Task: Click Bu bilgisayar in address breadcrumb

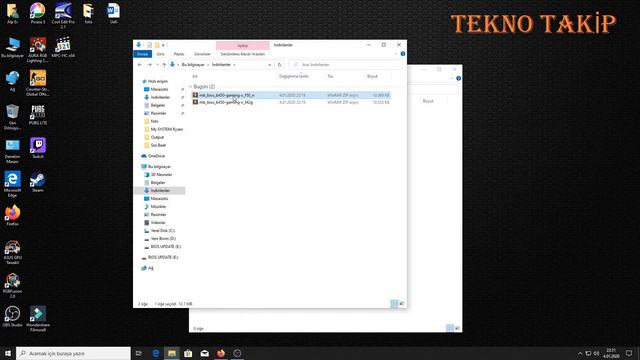Action: [x=193, y=64]
